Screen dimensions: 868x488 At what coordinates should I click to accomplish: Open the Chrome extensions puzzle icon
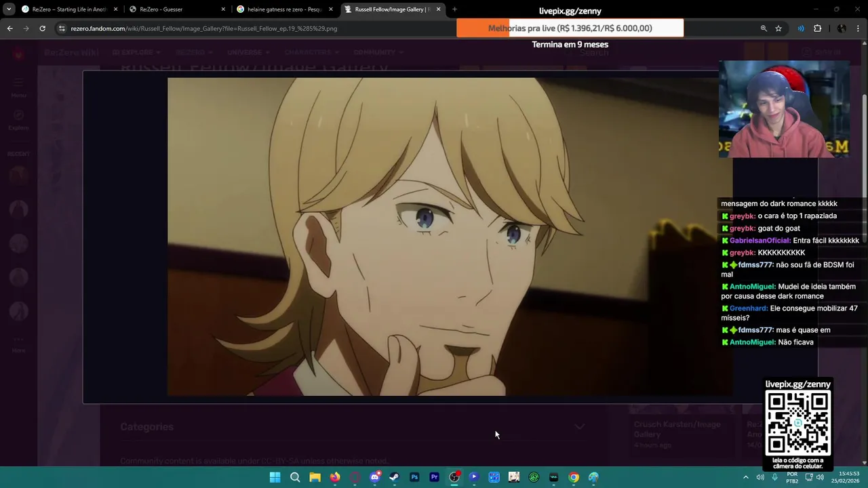[817, 28]
